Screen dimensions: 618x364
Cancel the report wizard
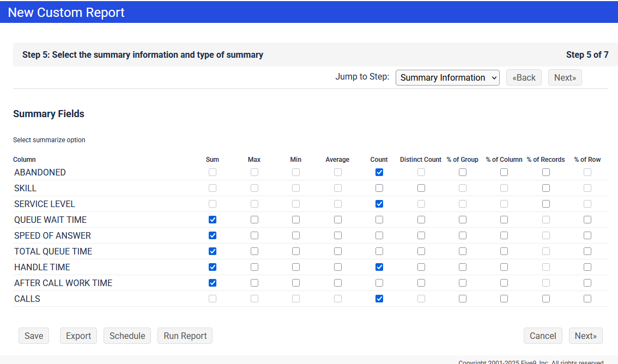pyautogui.click(x=542, y=336)
